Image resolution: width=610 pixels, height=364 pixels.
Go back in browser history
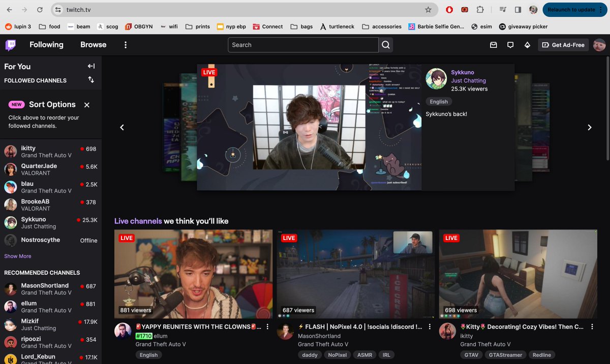[9, 10]
